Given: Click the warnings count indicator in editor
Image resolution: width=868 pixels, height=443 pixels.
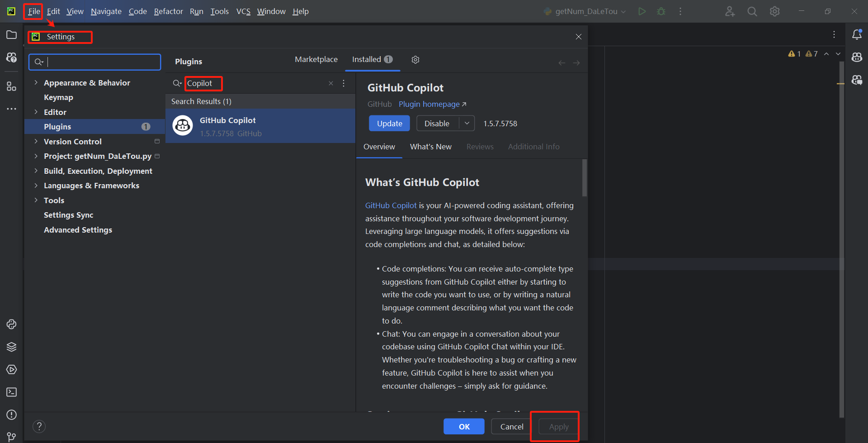Looking at the screenshot, I should [x=803, y=54].
